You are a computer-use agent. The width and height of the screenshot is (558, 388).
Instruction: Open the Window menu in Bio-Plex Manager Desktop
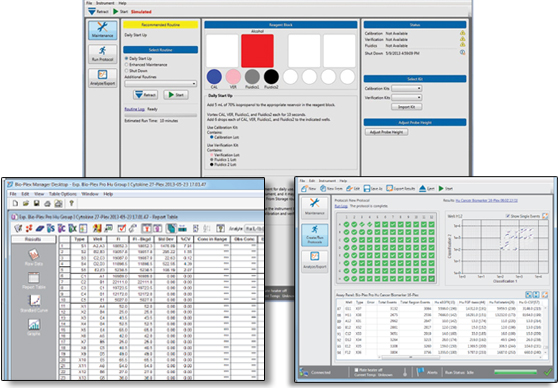coord(90,194)
